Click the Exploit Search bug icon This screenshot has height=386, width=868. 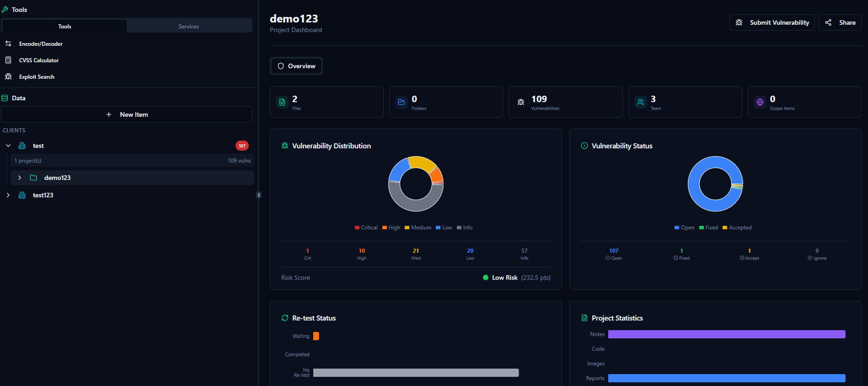point(8,76)
